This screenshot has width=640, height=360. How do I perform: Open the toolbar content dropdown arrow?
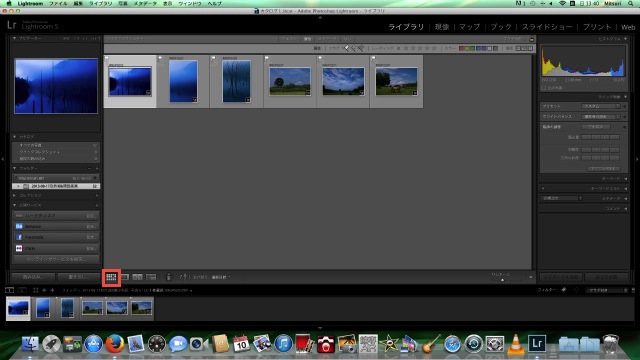531,277
